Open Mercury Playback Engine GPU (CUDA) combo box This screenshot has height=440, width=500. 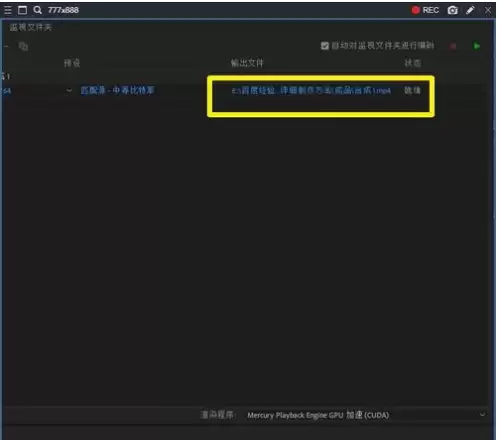pyautogui.click(x=366, y=415)
